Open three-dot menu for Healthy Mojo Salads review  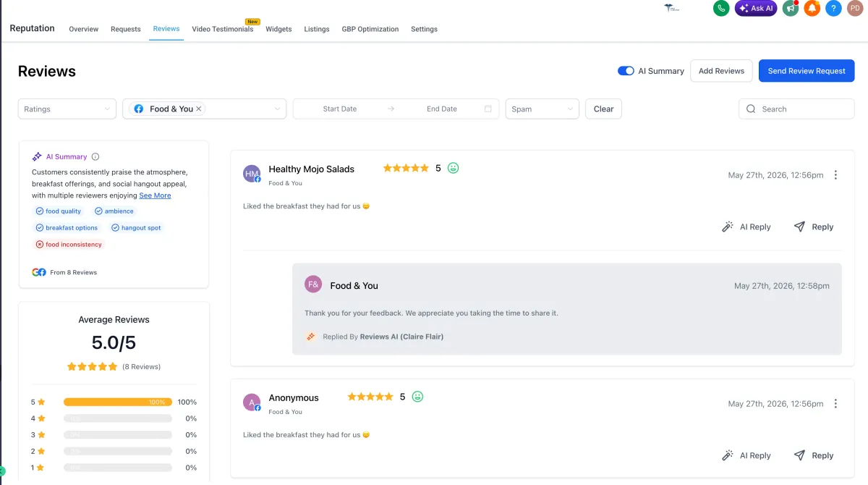coord(835,175)
